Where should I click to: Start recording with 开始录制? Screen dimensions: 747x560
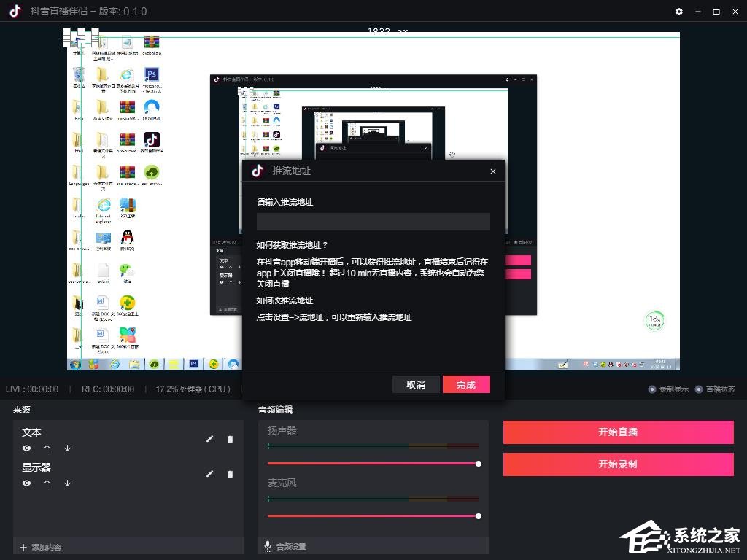(619, 464)
